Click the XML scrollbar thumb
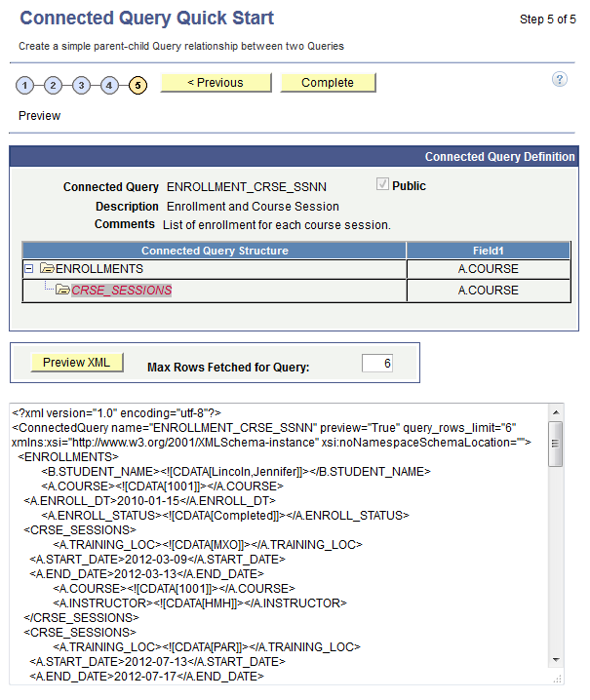 (555, 444)
